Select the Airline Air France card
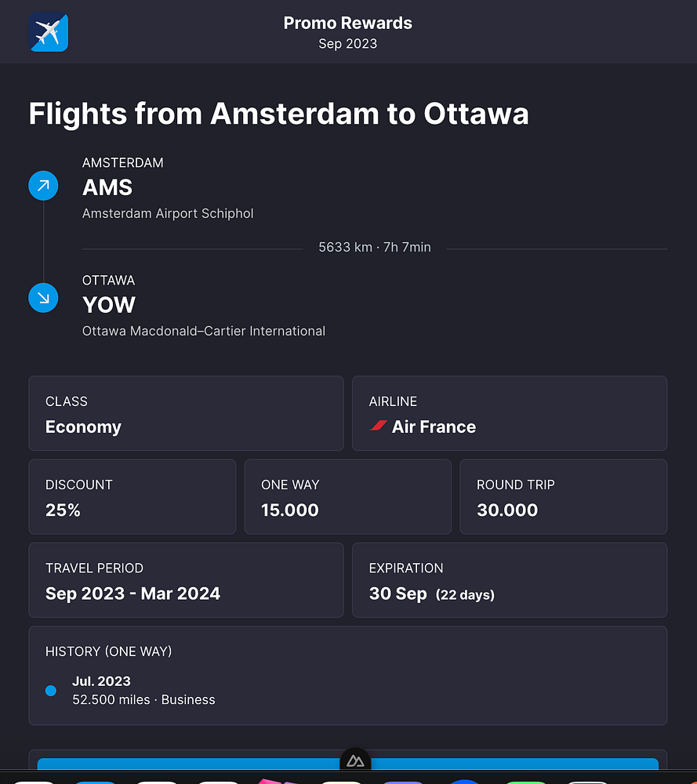Viewport: 697px width, 784px height. pos(510,413)
